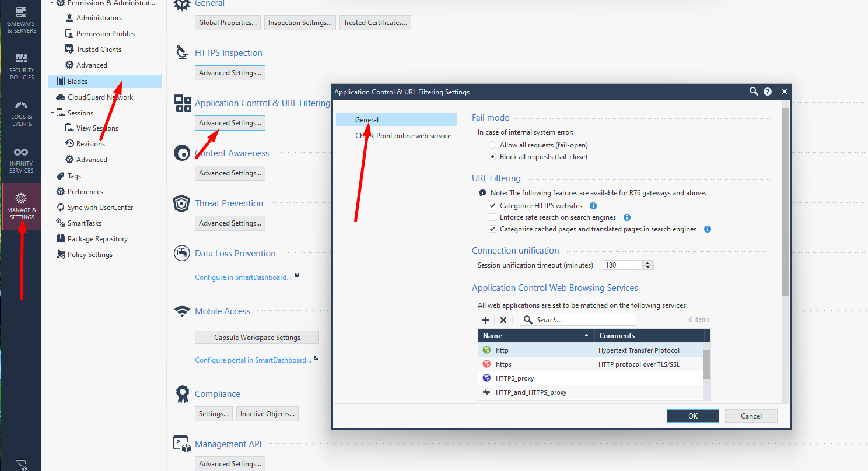868x471 pixels.
Task: Click the Sync with UserCenter icon
Action: pos(61,208)
